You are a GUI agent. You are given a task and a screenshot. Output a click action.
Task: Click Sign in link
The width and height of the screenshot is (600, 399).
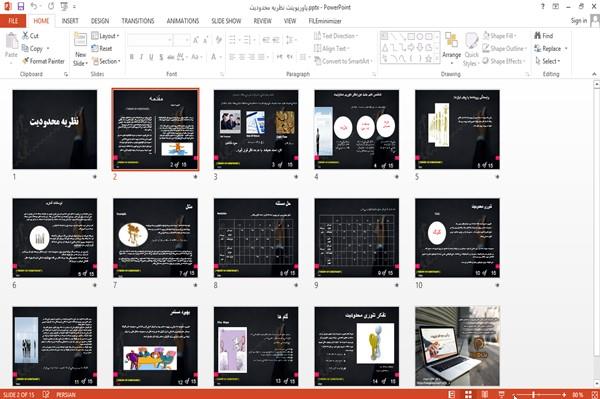click(579, 21)
